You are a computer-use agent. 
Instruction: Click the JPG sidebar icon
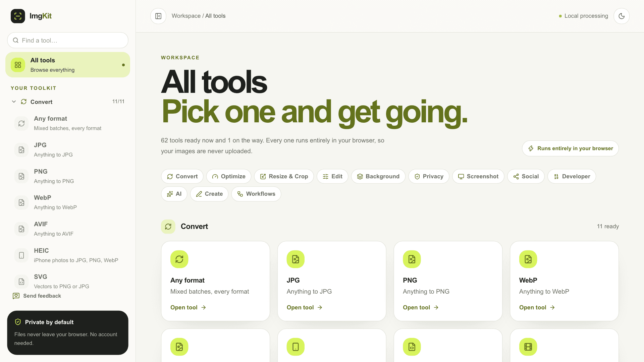(21, 150)
